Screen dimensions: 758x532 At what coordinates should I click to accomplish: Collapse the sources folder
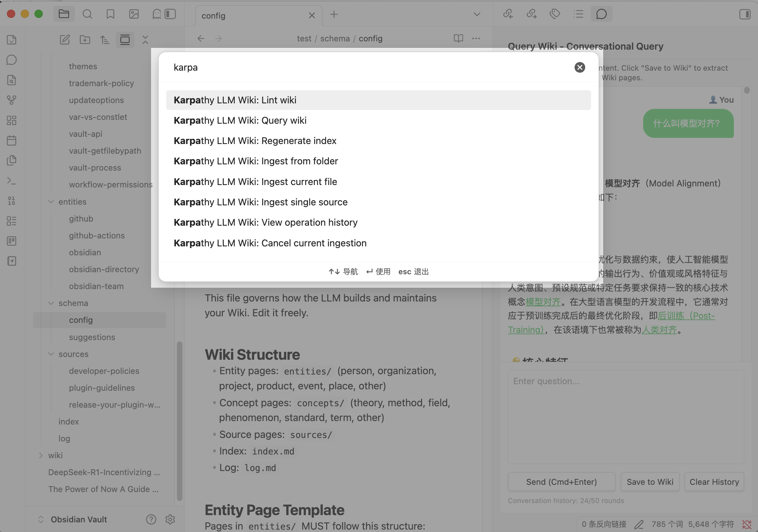51,354
